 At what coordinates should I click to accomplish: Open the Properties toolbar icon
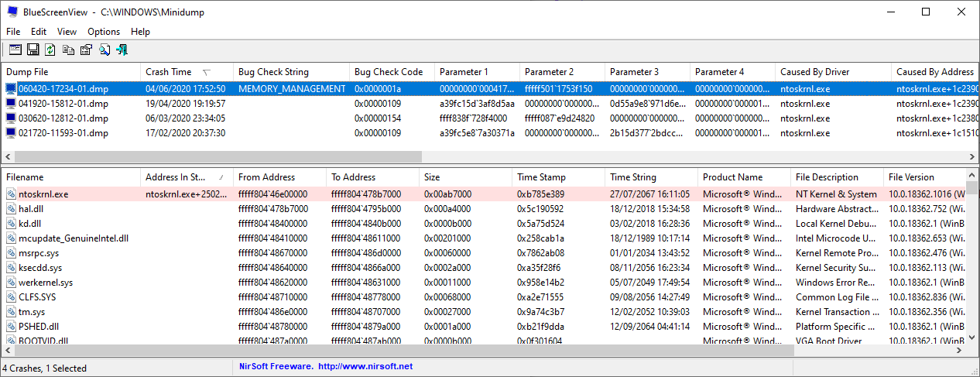pos(86,50)
